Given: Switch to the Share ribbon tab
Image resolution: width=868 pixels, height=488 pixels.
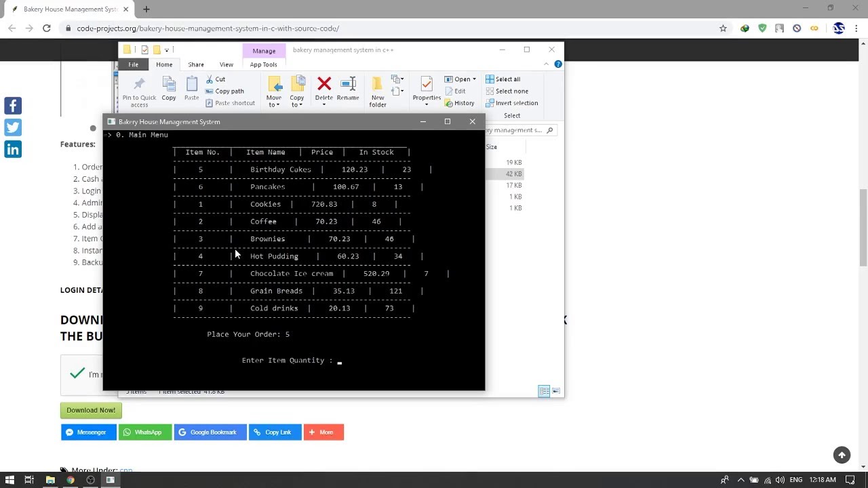Looking at the screenshot, I should (x=196, y=64).
